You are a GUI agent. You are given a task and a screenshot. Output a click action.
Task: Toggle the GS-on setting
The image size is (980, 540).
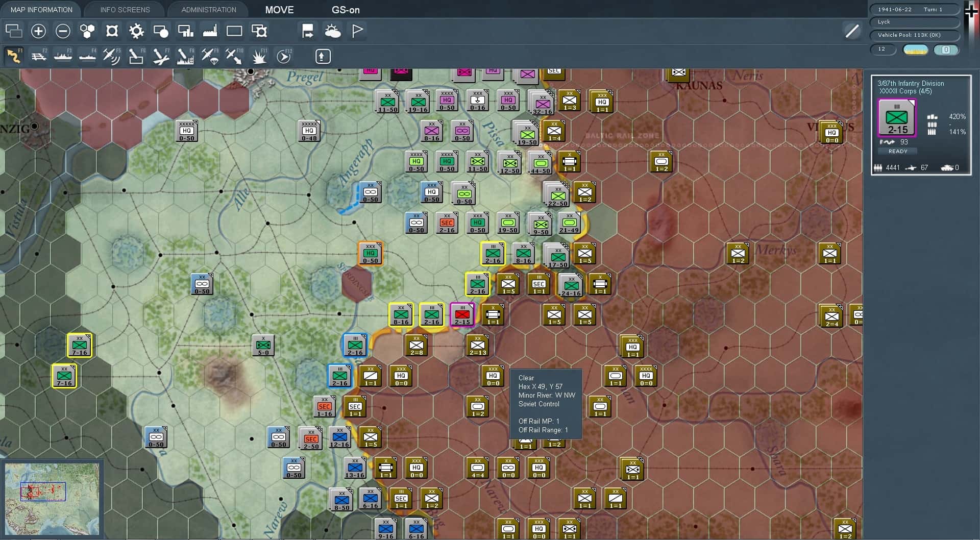point(346,10)
